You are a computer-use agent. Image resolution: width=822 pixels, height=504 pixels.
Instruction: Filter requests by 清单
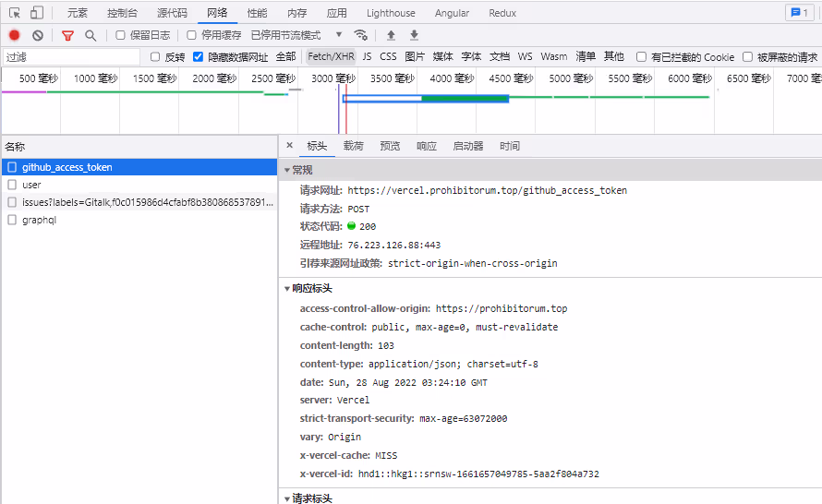tap(586, 56)
